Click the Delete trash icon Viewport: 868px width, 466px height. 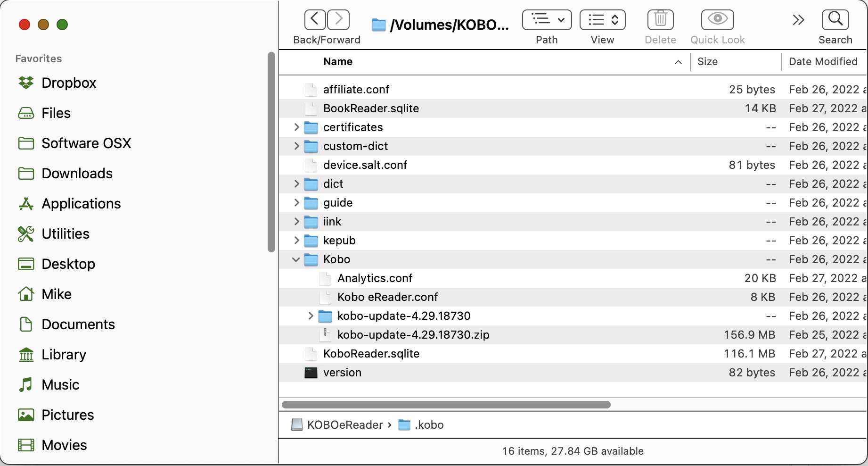pyautogui.click(x=660, y=20)
